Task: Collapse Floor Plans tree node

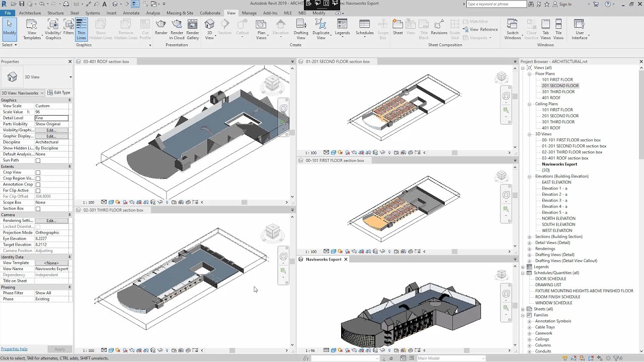Action: point(529,74)
